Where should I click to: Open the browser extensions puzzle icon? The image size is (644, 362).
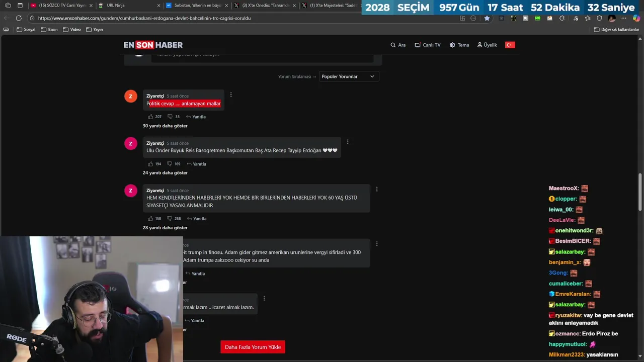pyautogui.click(x=562, y=18)
